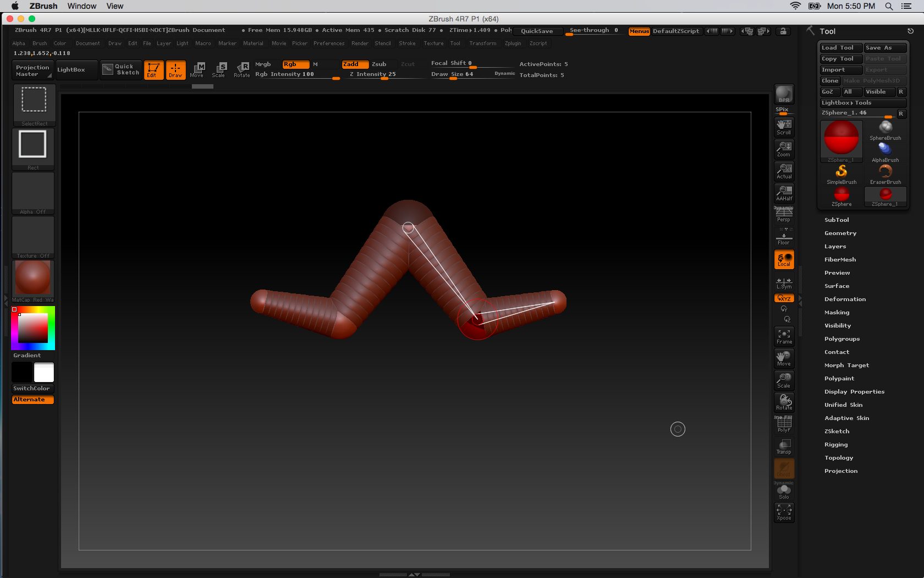Pick a color in the color picker

[x=33, y=328]
